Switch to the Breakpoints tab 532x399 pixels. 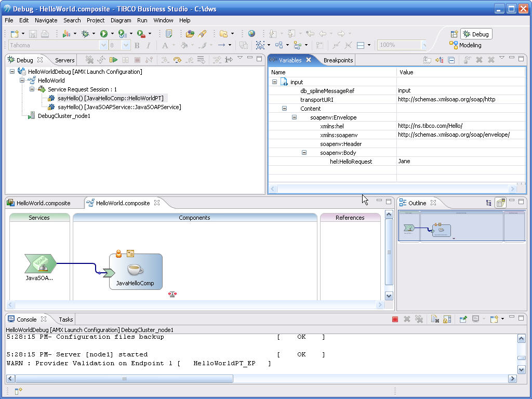coord(338,60)
